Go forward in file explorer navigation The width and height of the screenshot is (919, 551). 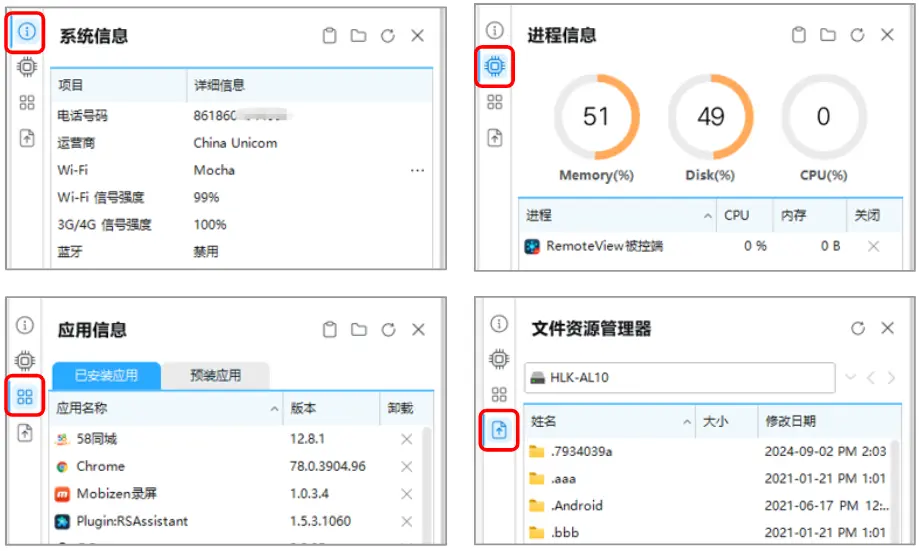pyautogui.click(x=891, y=377)
